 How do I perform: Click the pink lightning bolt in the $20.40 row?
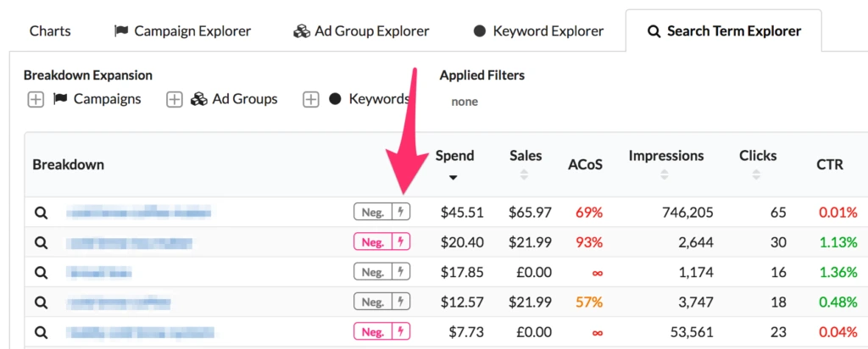[401, 242]
